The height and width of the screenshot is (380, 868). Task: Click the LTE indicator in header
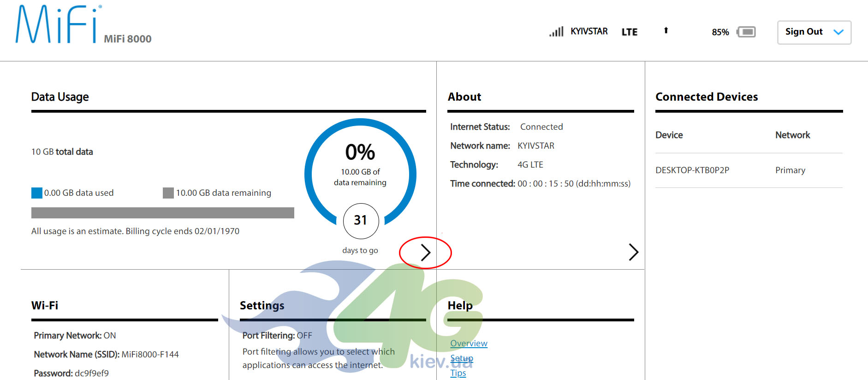[x=630, y=32]
